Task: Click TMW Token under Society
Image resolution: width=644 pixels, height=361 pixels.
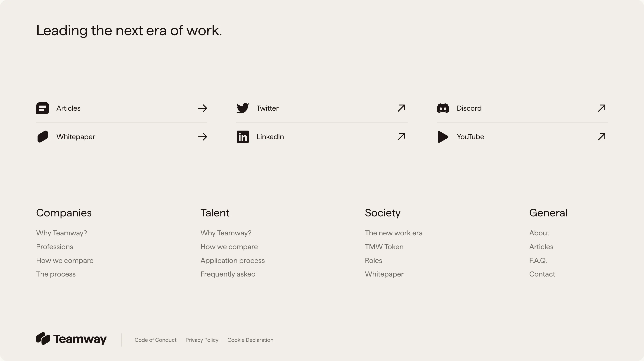Action: point(384,247)
